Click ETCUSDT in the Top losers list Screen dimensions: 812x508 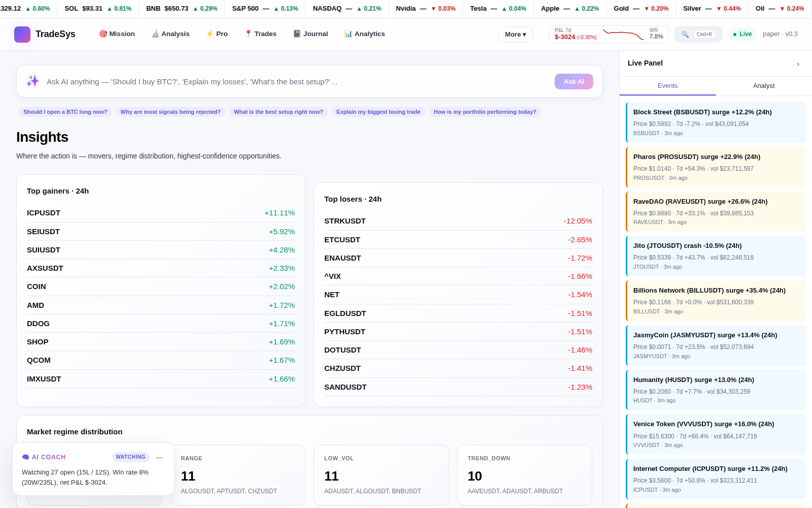[x=458, y=240]
